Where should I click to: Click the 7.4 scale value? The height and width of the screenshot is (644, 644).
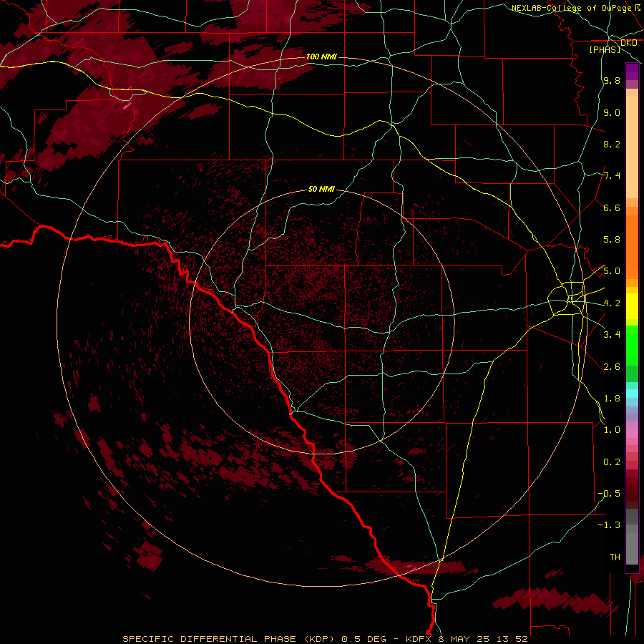pyautogui.click(x=612, y=176)
